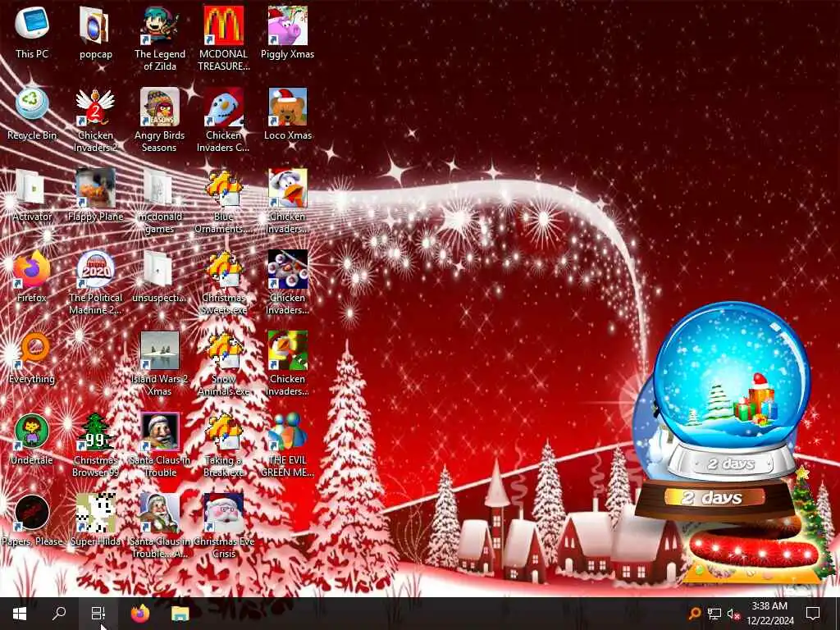Launch Firefox from the taskbar
Screen dimensions: 840x630
coord(140,614)
